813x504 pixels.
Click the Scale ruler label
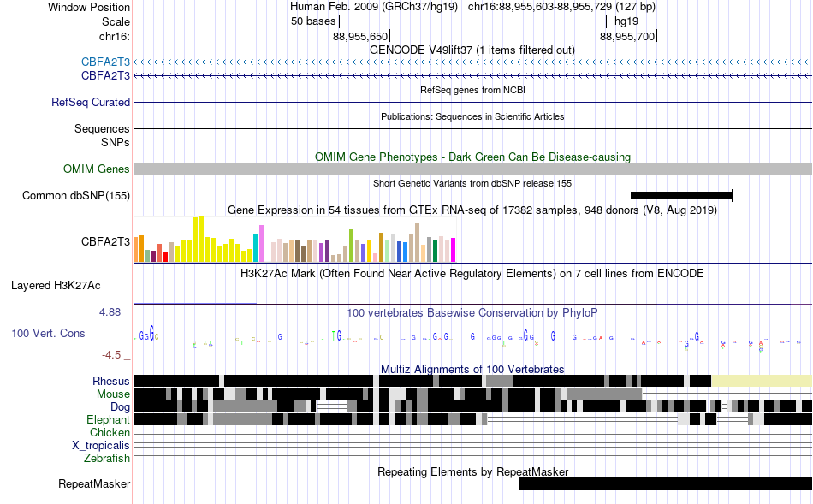point(116,21)
